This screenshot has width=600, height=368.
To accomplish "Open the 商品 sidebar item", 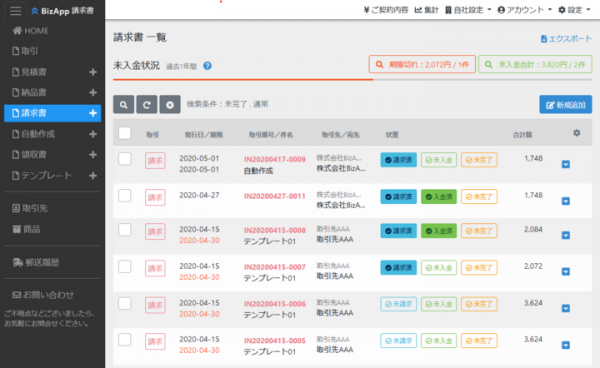I will click(26, 229).
